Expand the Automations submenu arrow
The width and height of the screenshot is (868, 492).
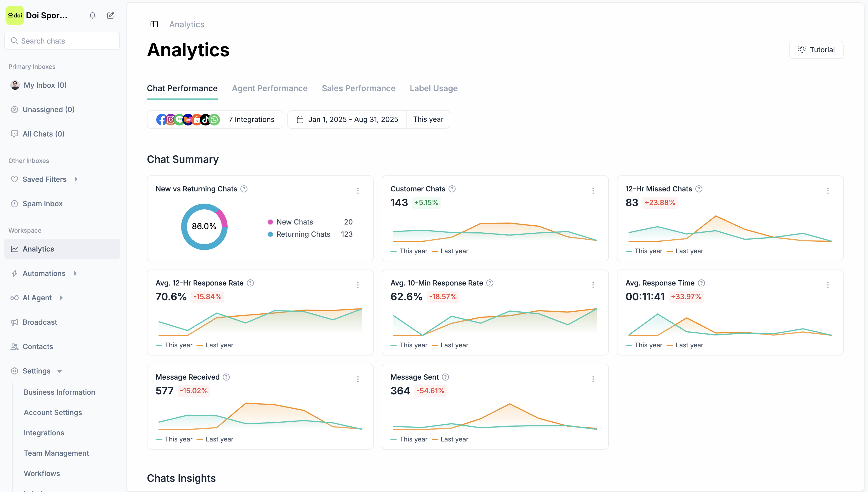[75, 273]
